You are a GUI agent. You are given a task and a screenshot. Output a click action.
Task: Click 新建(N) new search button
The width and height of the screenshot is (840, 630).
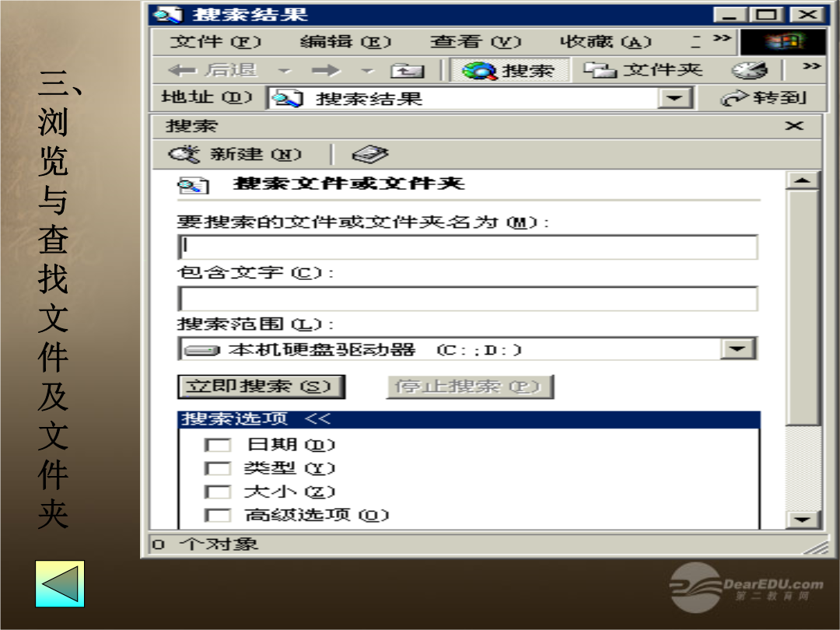coord(235,154)
